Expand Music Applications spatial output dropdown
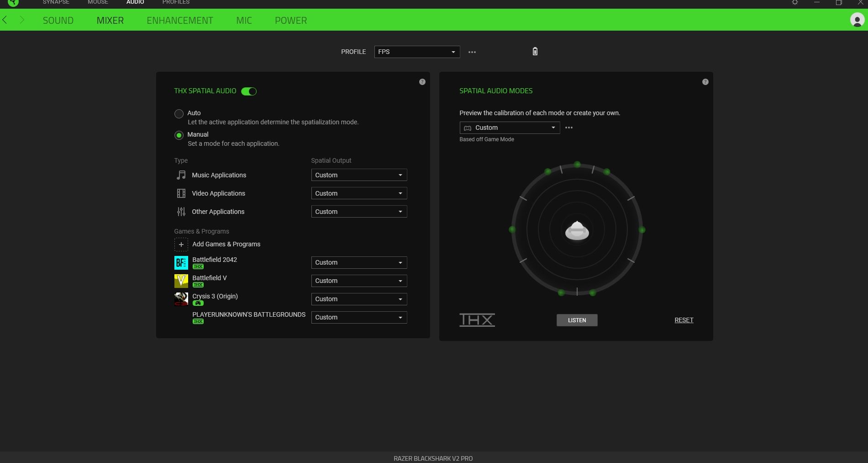868x463 pixels. coord(359,175)
